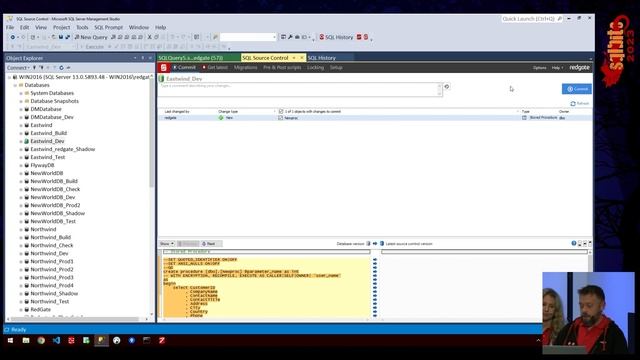The width and height of the screenshot is (640, 360).
Task: Click the Object Explorer pin icon
Action: point(142,58)
